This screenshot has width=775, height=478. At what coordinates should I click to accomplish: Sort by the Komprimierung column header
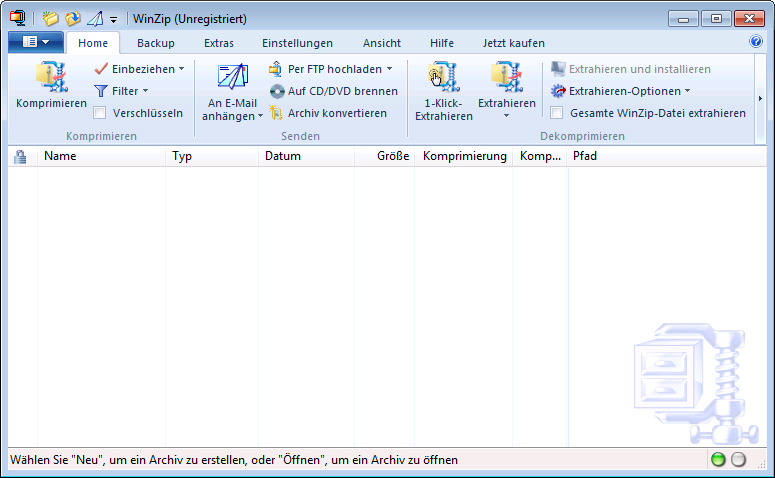(464, 156)
